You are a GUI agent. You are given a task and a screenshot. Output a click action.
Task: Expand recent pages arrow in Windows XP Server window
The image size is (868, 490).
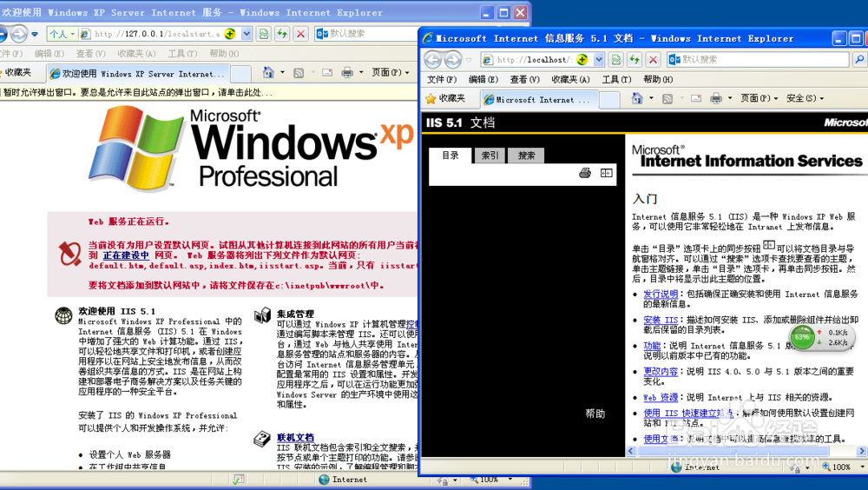(35, 35)
